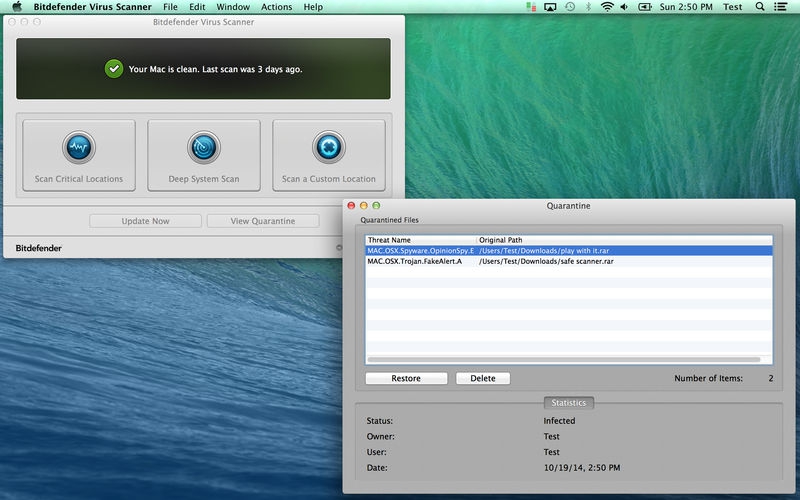Open the Apple menu
Image resolution: width=800 pixels, height=500 pixels.
(x=17, y=7)
